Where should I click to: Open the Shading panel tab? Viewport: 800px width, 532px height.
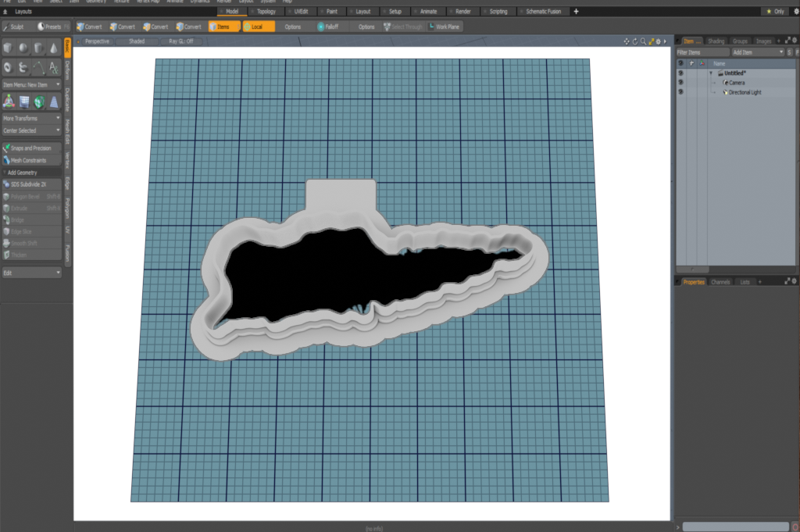pyautogui.click(x=716, y=41)
